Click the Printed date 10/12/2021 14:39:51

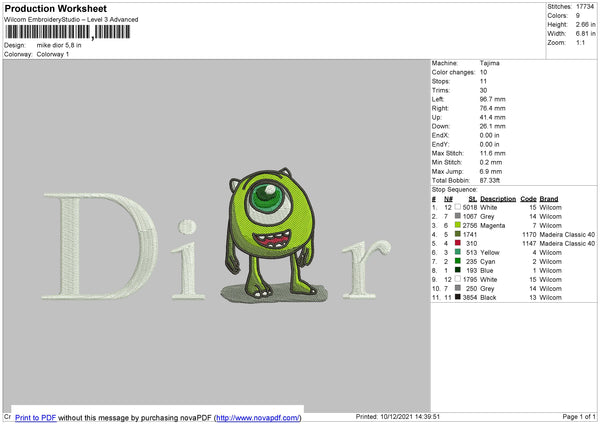(x=410, y=416)
